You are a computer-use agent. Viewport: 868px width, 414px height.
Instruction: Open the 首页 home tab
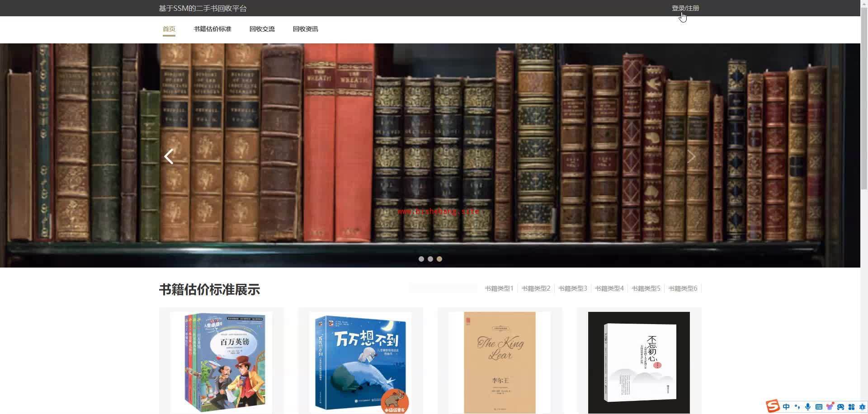[169, 29]
